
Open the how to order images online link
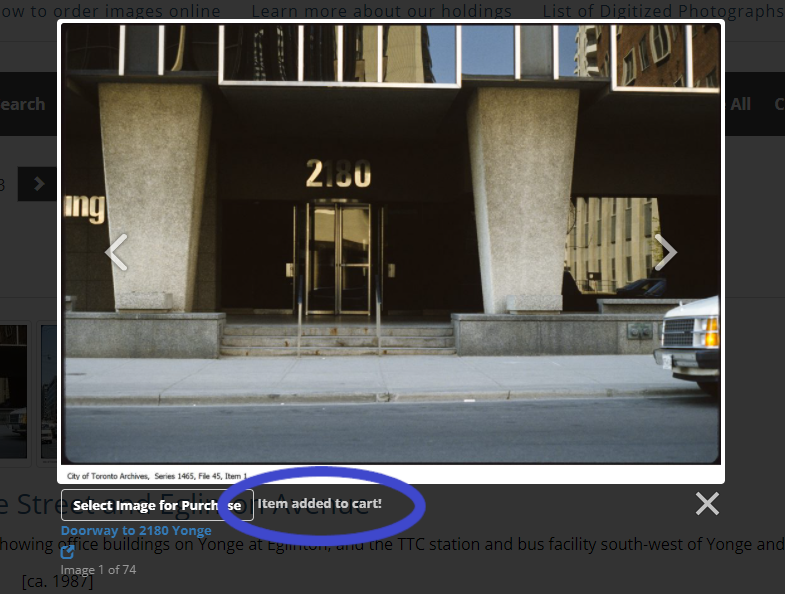tap(110, 11)
